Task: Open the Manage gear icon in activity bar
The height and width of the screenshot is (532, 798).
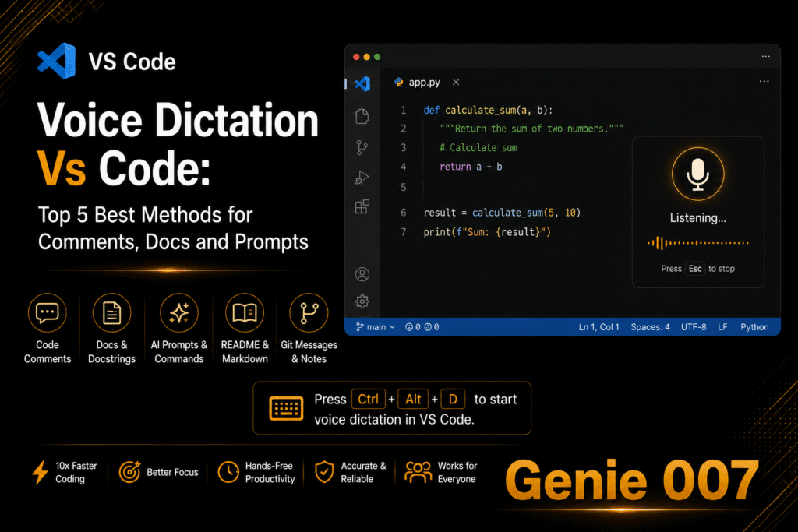Action: 362,301
